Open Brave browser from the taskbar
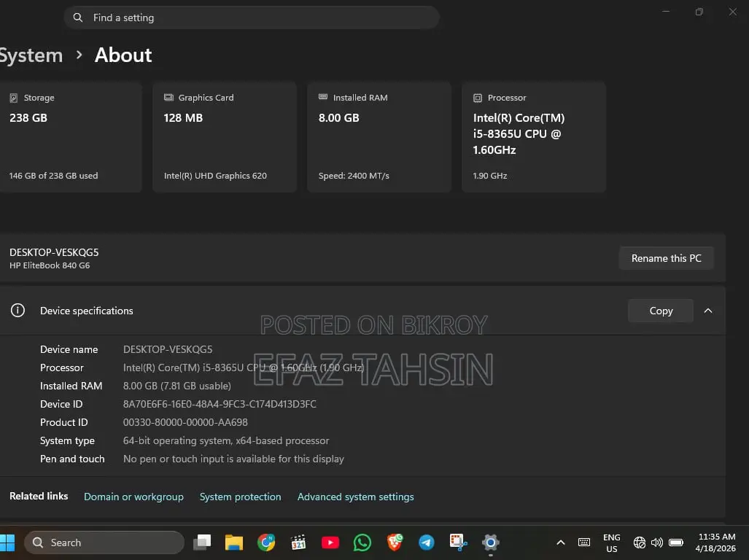This screenshot has height=560, width=749. click(x=395, y=542)
